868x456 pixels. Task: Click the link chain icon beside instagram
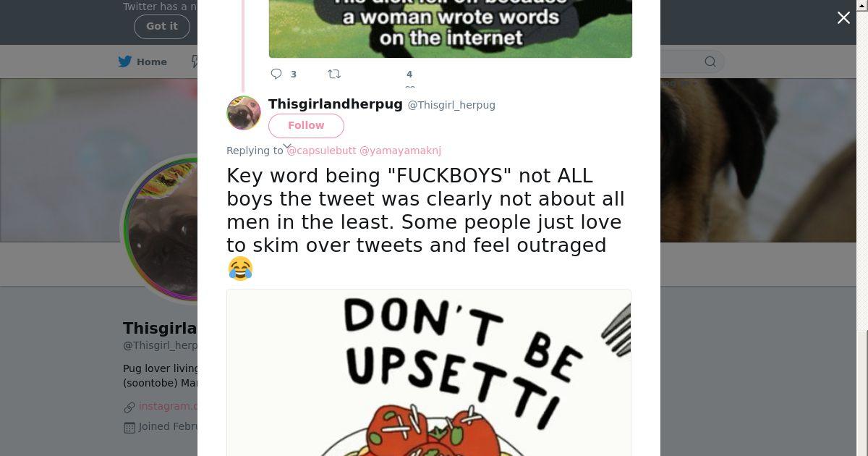tap(129, 408)
